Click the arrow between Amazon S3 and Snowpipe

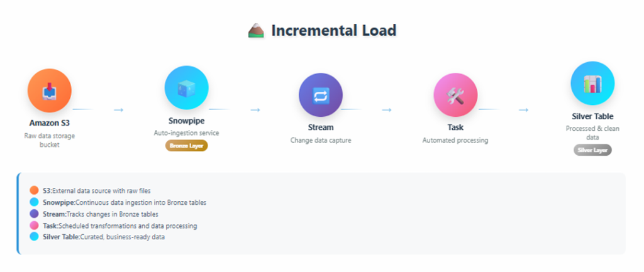click(x=118, y=110)
